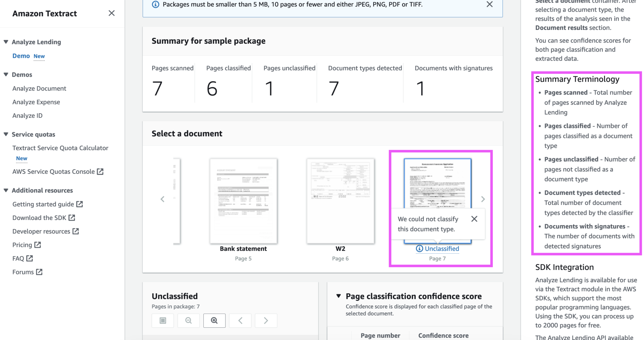Open the info icon next to Unclassified label
The width and height of the screenshot is (644, 340).
(419, 249)
